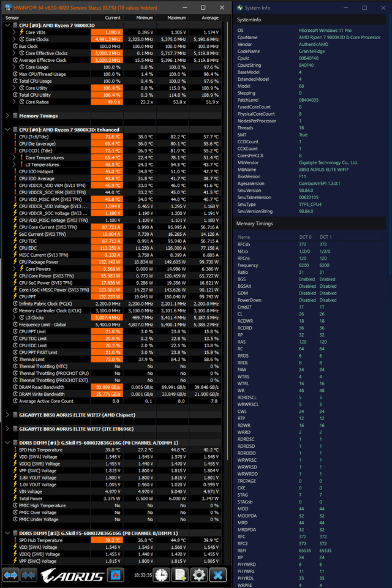Click the expand columns double-arrow icon
Screen dimensions: 392x588
[10, 575]
